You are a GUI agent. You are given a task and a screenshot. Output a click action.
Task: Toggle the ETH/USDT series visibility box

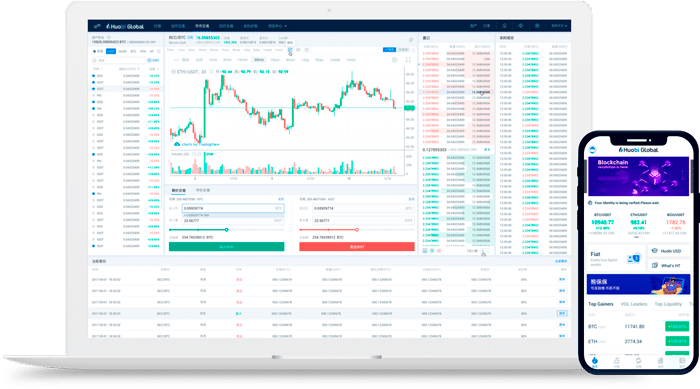[173, 71]
